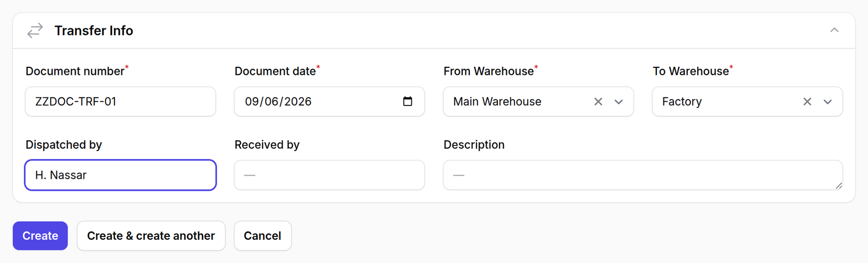
Task: Expand the To Warehouse dropdown arrow
Action: click(828, 102)
